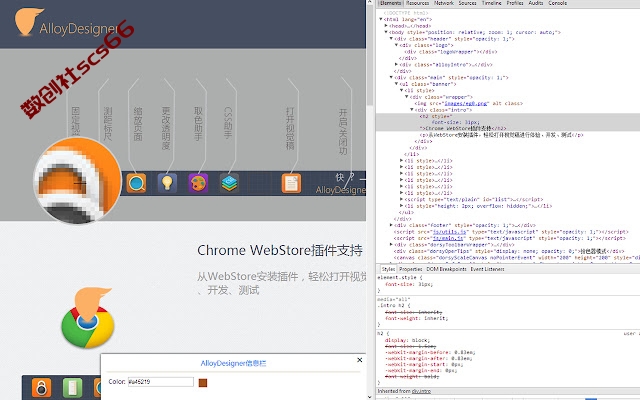This screenshot has width=640, height=400.
Task: Click the AlloyDesigner info bar title link
Action: [233, 363]
